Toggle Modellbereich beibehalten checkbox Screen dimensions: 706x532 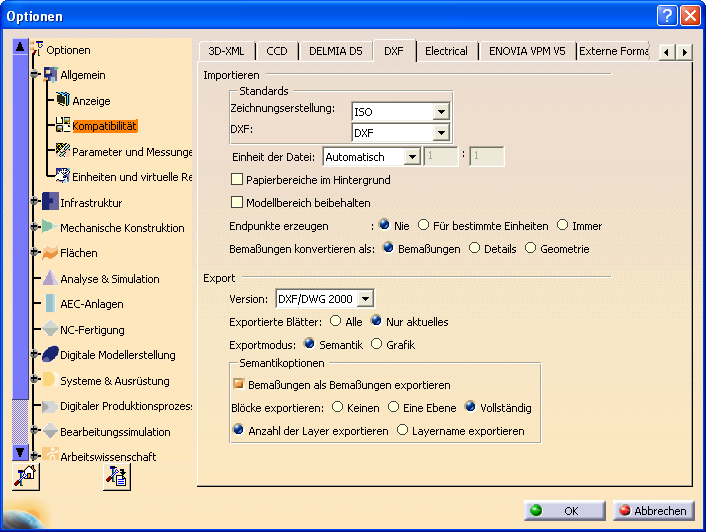pos(237,202)
